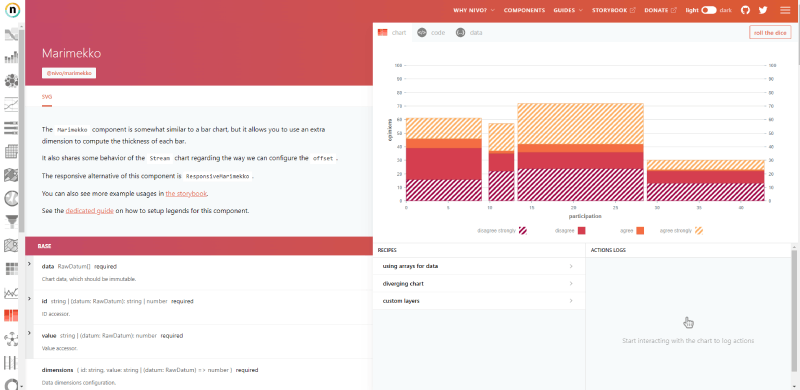Select the bar chart sidebar icon
This screenshot has width=800, height=390.
(x=11, y=58)
